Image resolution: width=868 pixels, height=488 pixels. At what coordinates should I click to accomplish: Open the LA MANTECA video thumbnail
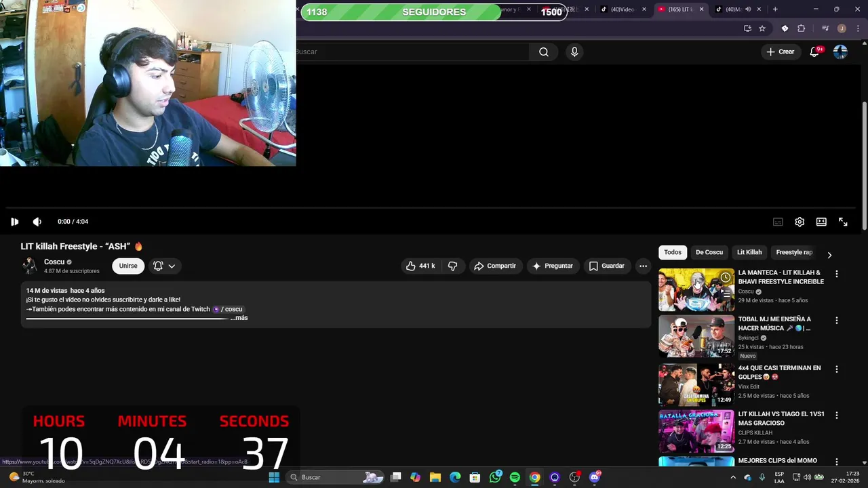[x=696, y=289]
